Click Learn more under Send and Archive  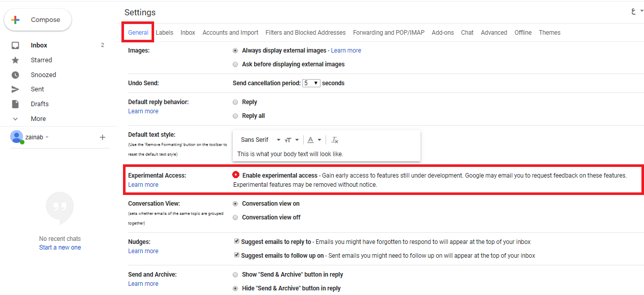click(143, 284)
